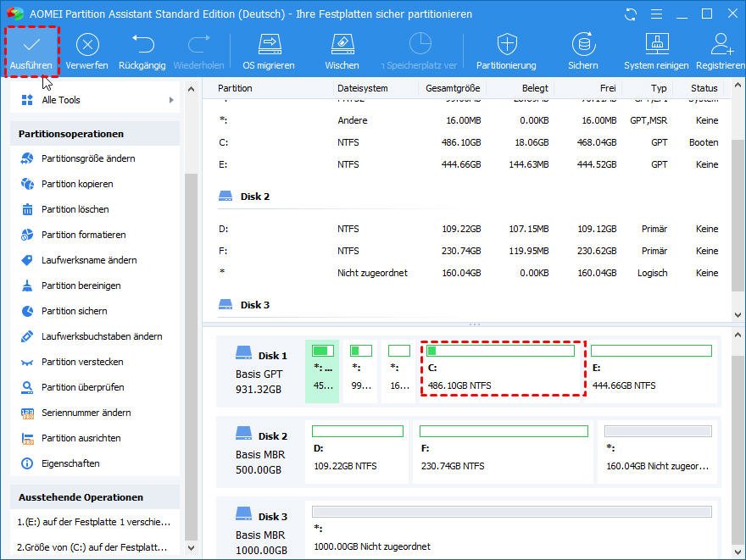Select the C: partition row in list
The width and height of the screenshot is (746, 560).
point(468,142)
